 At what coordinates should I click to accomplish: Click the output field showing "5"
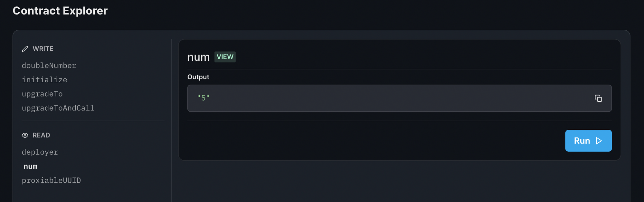(399, 98)
